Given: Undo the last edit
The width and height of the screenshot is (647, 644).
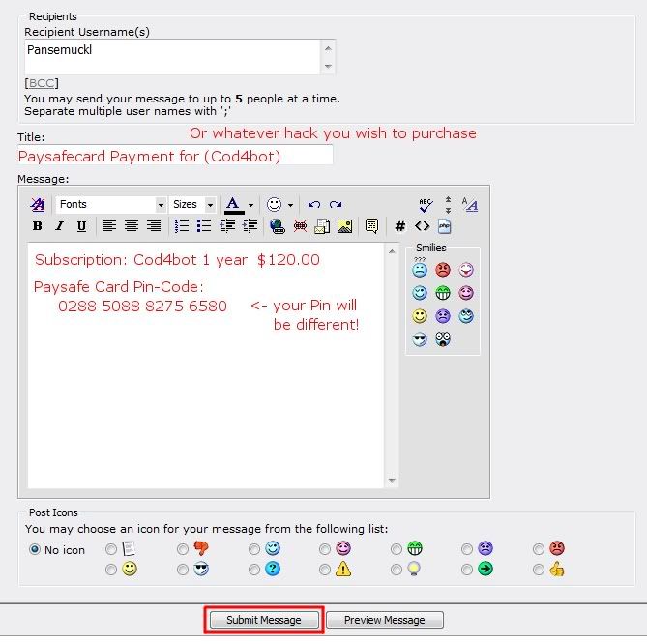Looking at the screenshot, I should point(314,205).
